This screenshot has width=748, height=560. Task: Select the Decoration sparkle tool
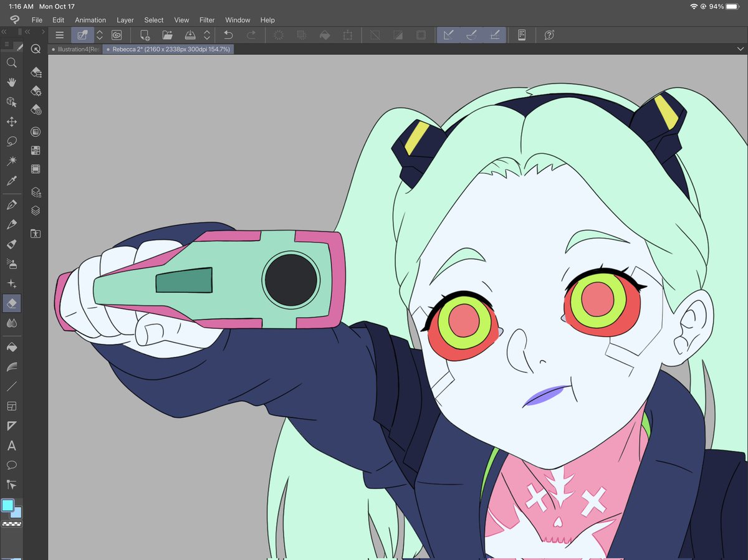click(x=11, y=283)
